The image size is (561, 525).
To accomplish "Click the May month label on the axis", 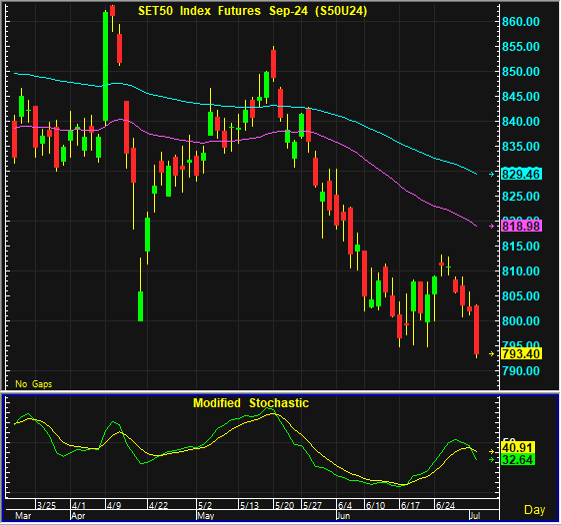I will (x=206, y=516).
